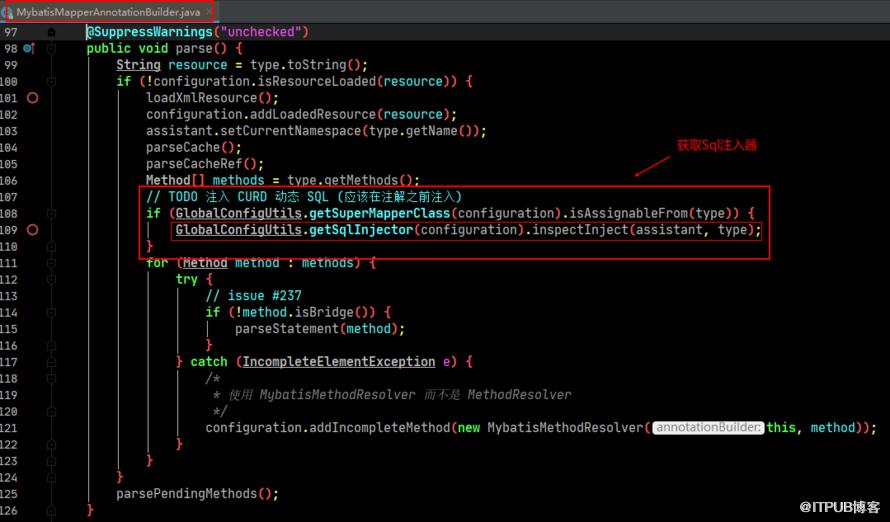The image size is (890, 522).
Task: Click fold end marker at line 123
Action: click(x=52, y=461)
